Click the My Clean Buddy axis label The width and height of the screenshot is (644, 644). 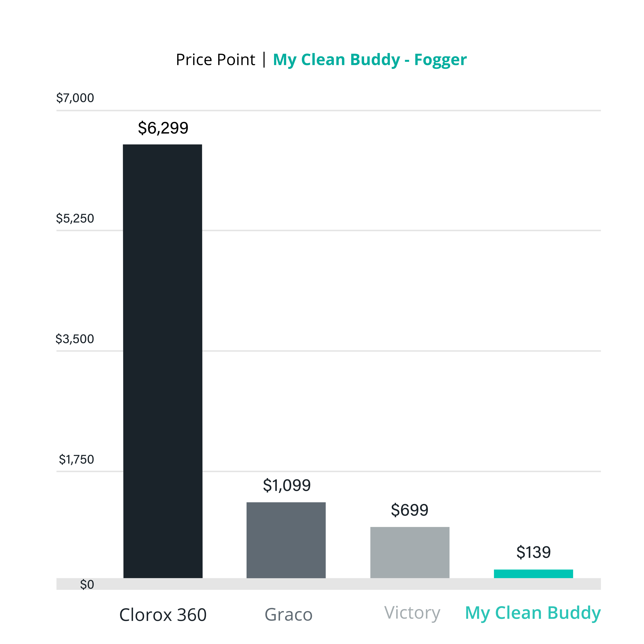533,613
